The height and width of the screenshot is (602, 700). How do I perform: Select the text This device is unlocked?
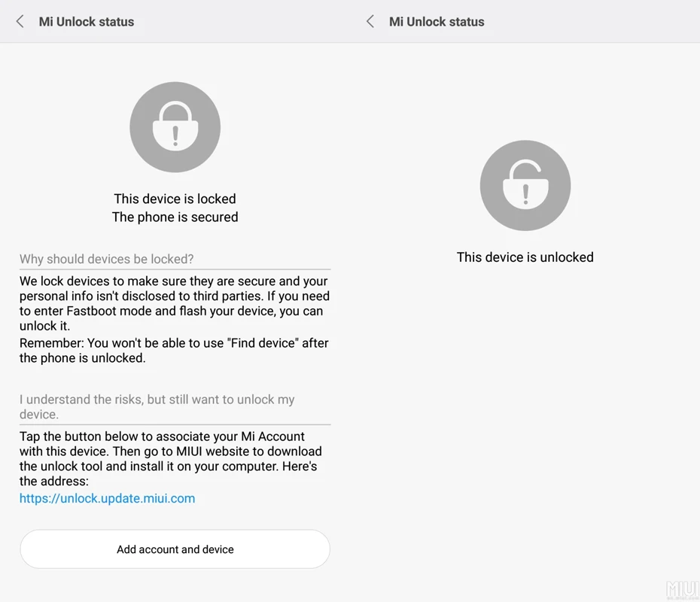525,257
